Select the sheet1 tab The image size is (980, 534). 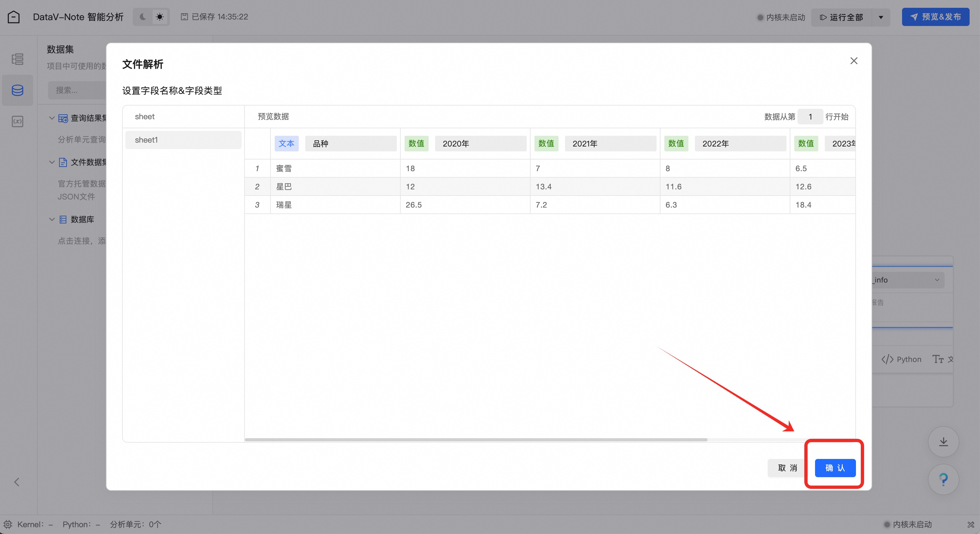(183, 140)
